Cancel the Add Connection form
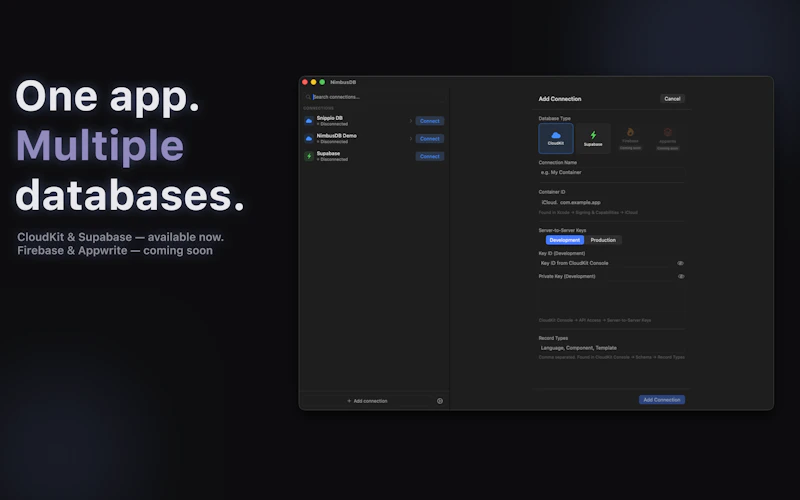 (672, 99)
